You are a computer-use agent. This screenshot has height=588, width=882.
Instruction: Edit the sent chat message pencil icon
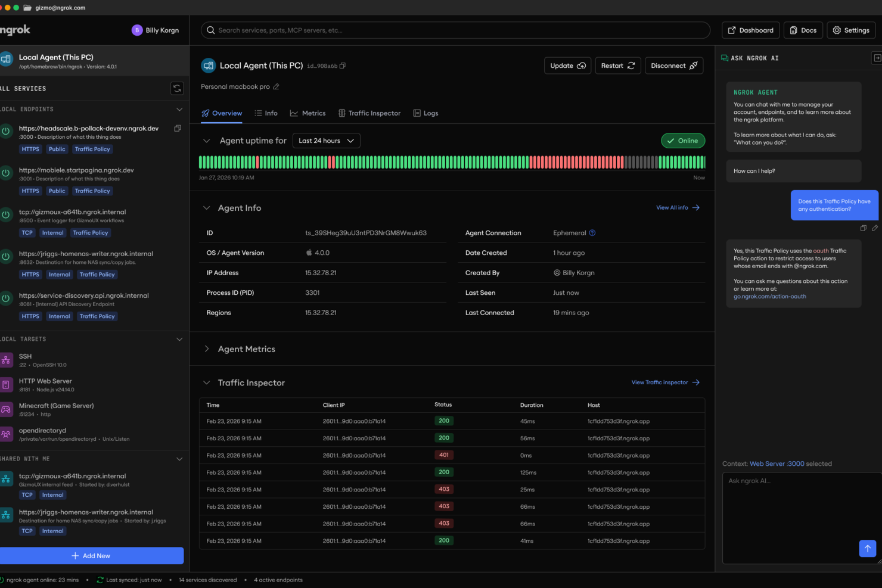(874, 228)
